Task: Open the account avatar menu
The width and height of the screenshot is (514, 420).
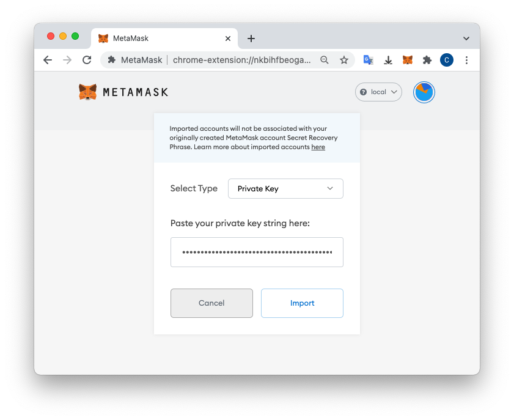Action: tap(424, 92)
